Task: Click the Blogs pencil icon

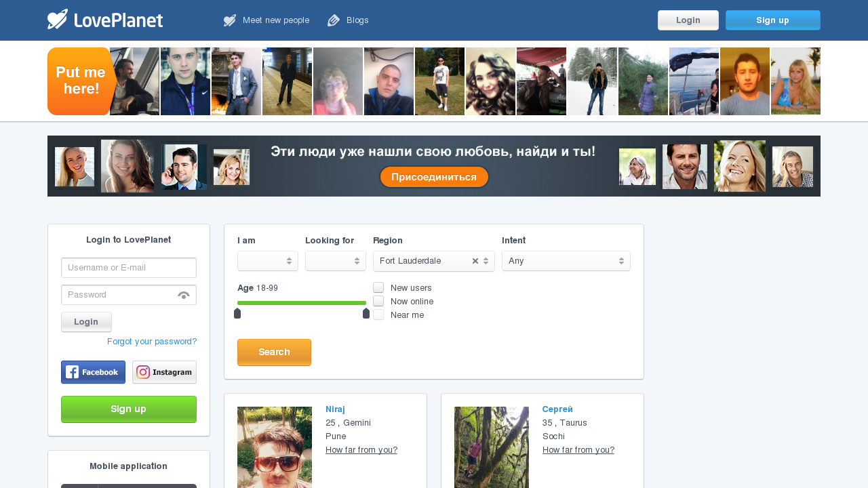Action: [x=334, y=20]
